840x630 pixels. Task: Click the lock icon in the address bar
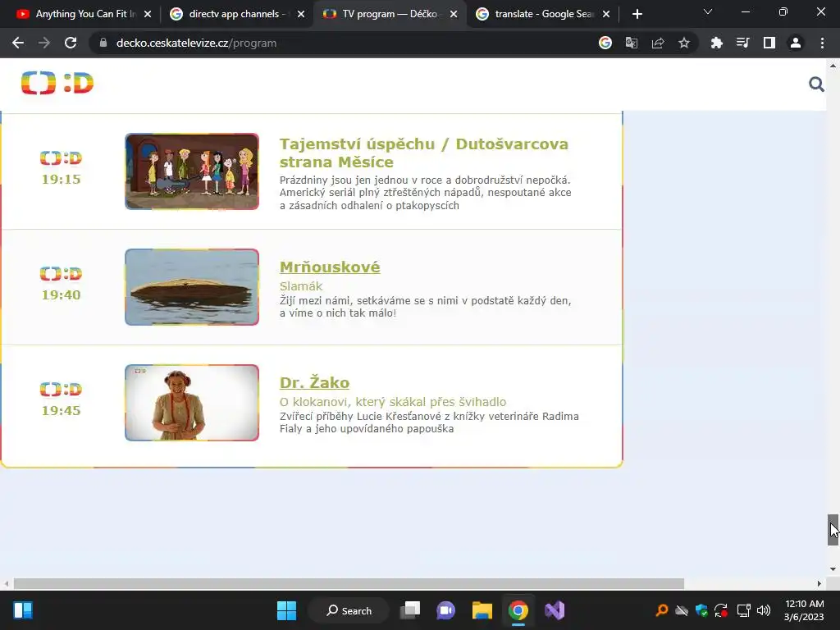click(103, 43)
